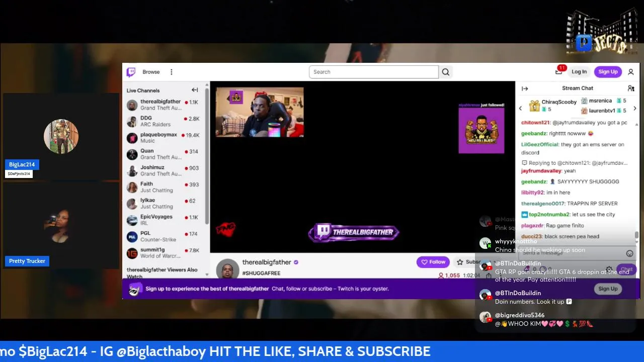Follow therealbigfather with the Follow button
644x362 pixels.
click(x=433, y=262)
